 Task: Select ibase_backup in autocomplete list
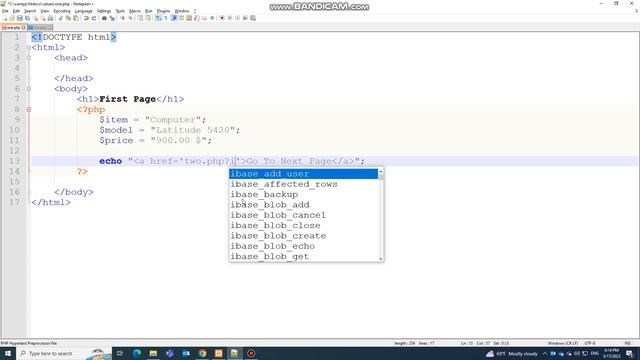pos(304,194)
